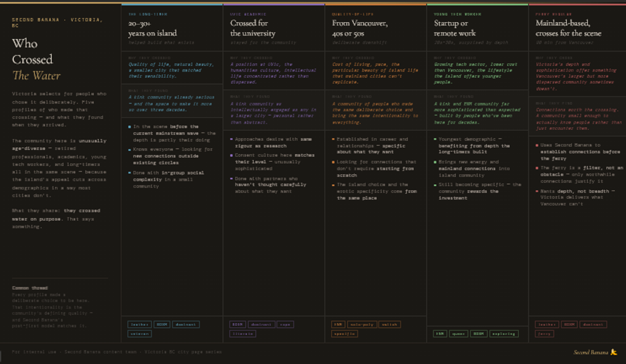Click red quote 'Connections worth the crossing'
Screen dimensions: 626x364
(579, 119)
